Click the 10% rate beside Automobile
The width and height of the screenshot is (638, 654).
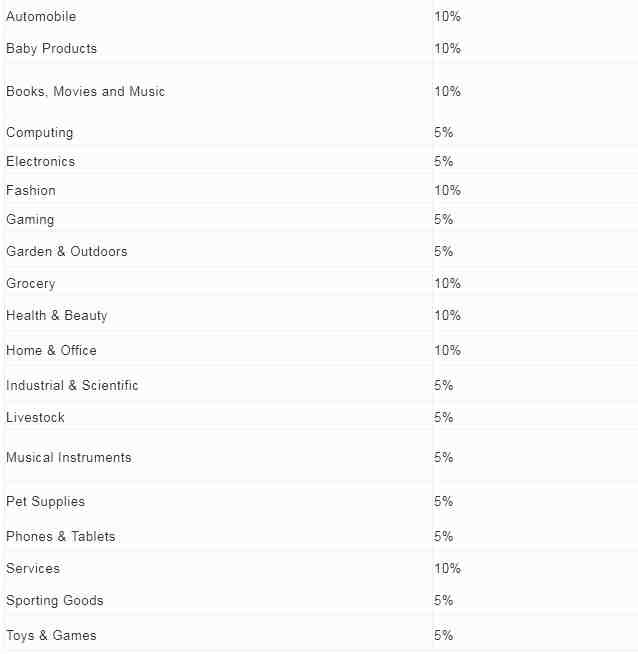(x=447, y=16)
